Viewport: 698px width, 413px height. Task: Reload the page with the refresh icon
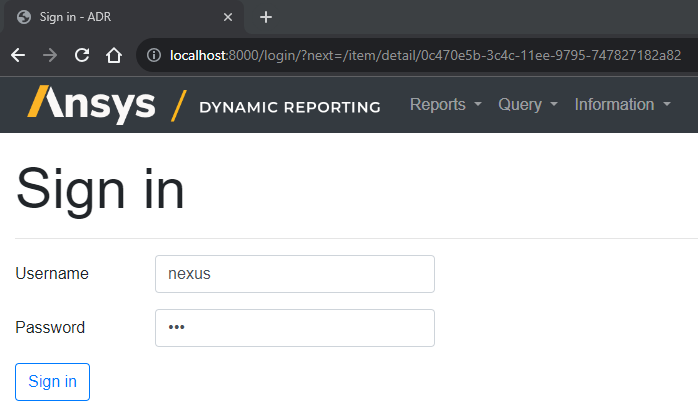82,55
